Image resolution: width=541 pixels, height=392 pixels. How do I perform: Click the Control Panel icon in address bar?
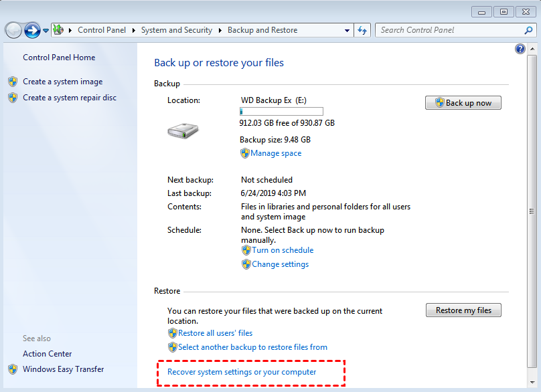(58, 30)
